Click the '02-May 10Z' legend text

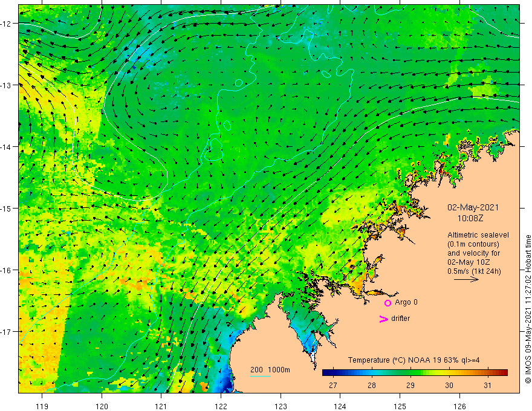468,262
